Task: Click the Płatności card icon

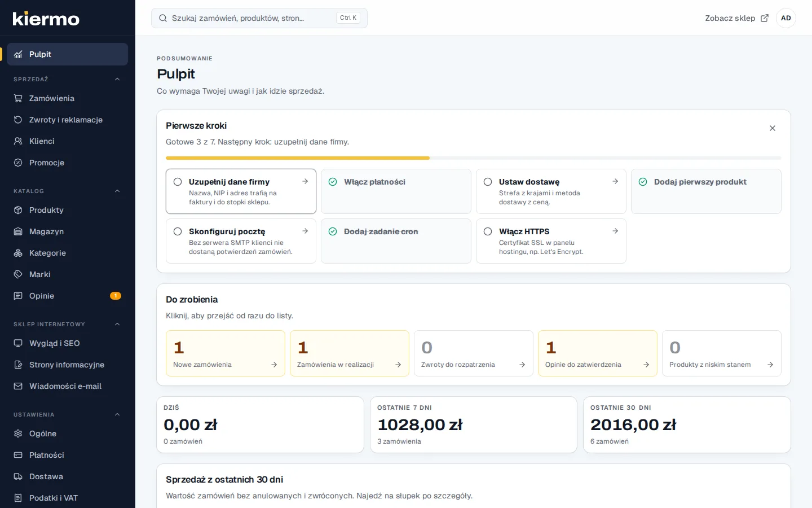Action: (x=18, y=455)
